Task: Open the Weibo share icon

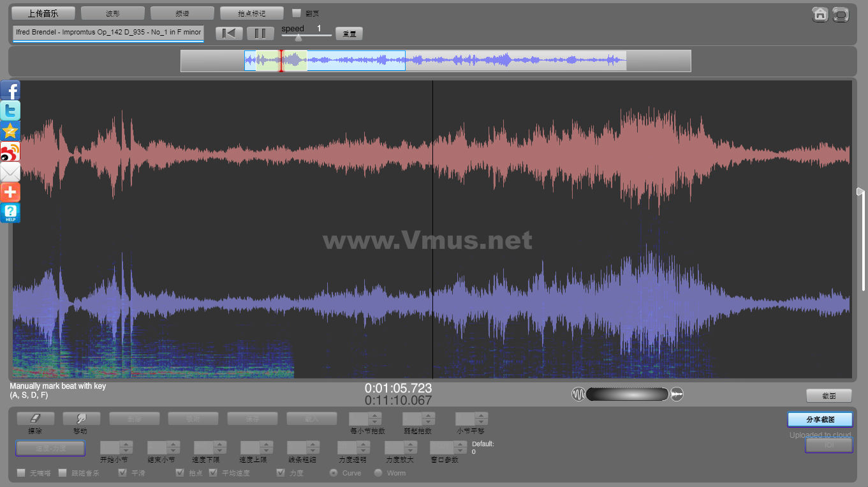Action: click(10, 151)
